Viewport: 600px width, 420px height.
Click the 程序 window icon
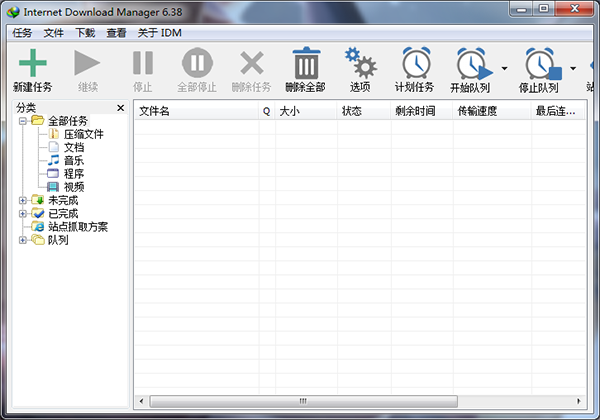[x=53, y=173]
